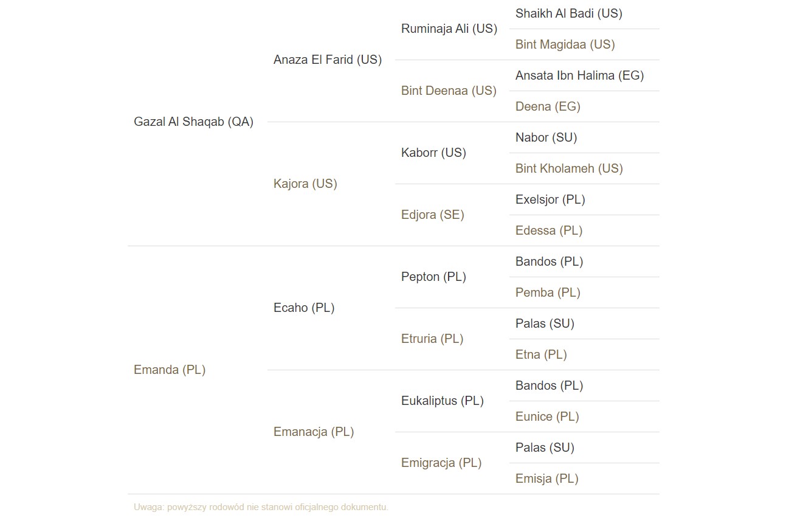Viewport: 789px width, 532px height.
Task: Open Emanacja (PL) entry
Action: (x=314, y=432)
